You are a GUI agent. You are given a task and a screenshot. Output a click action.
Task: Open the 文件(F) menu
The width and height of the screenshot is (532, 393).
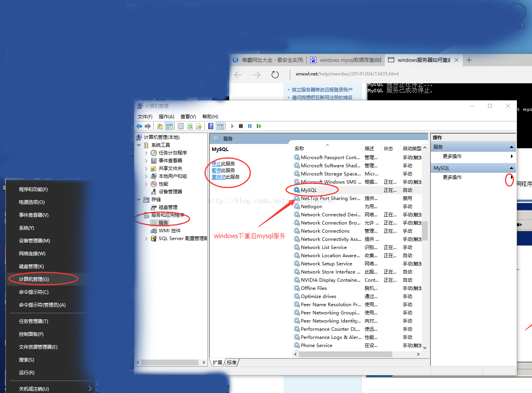[x=145, y=117]
